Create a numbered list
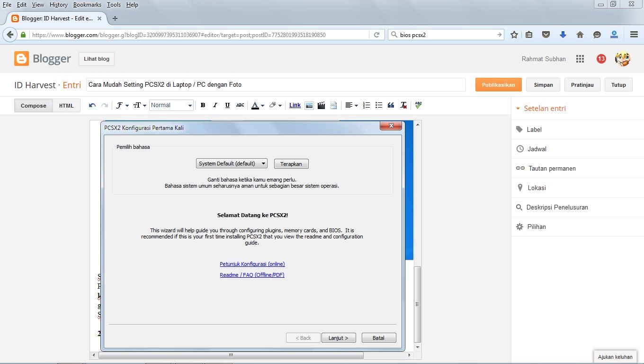This screenshot has width=644, height=364. 367,105
